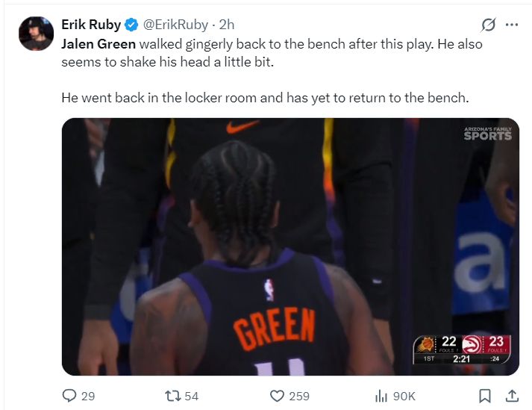Toggle the like heart icon

(277, 396)
